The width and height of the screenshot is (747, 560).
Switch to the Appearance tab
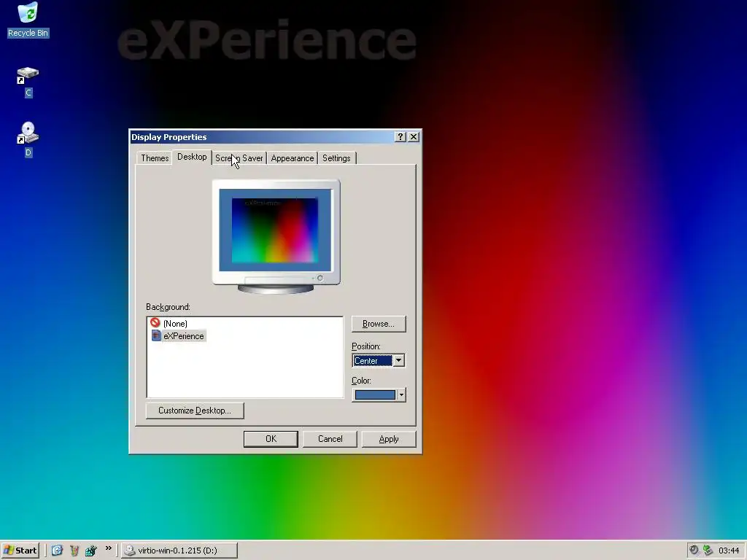292,158
